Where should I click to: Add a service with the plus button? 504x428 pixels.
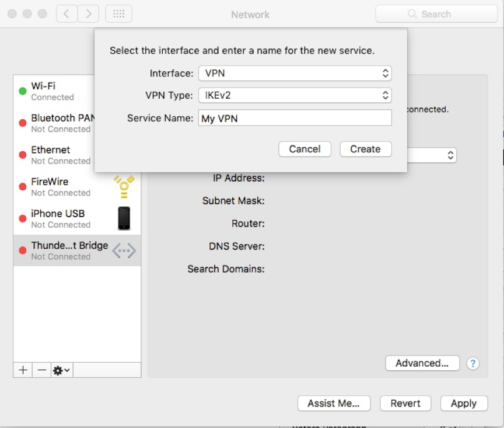point(23,370)
